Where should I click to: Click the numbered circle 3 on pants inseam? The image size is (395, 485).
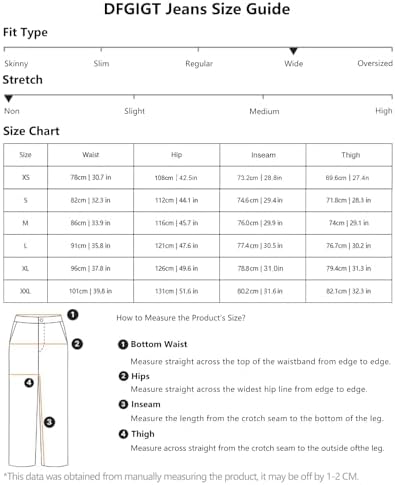(x=49, y=422)
